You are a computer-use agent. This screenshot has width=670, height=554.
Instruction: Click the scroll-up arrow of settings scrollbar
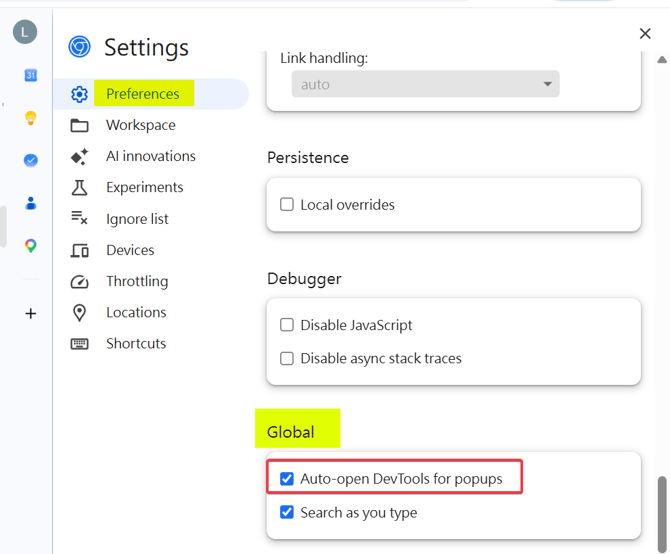pos(662,59)
